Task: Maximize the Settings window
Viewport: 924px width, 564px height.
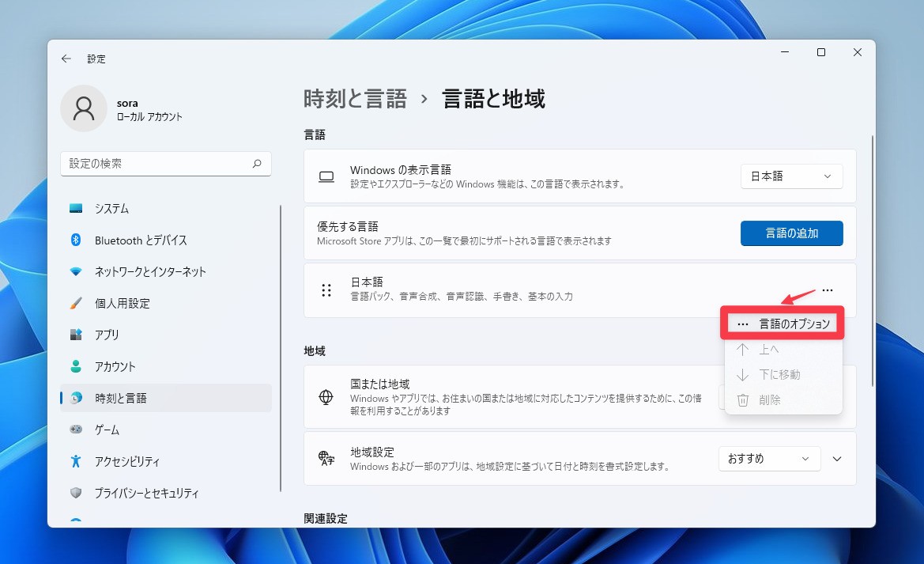Action: click(x=821, y=52)
